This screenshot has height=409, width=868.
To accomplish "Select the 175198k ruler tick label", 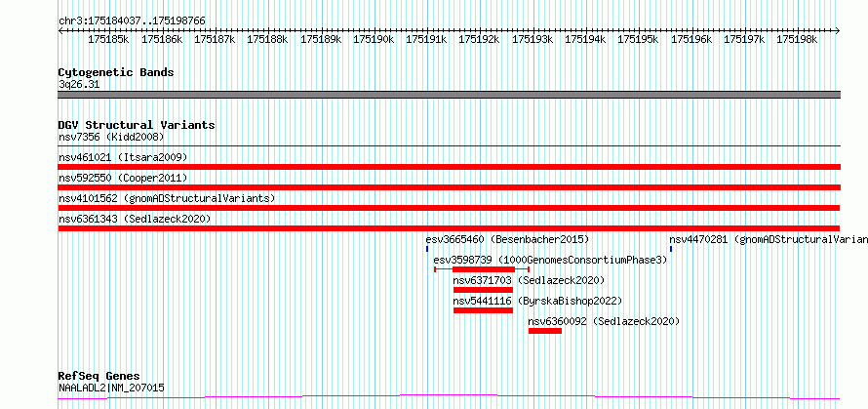I will click(x=797, y=39).
